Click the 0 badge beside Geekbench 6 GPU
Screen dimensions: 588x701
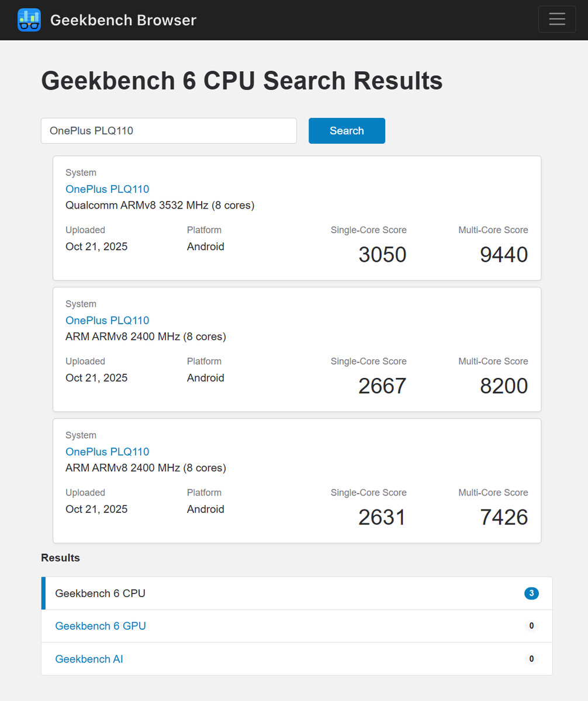531,626
